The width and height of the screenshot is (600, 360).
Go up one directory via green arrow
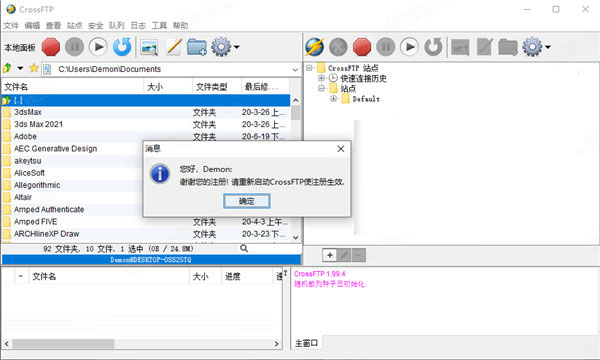pos(7,68)
